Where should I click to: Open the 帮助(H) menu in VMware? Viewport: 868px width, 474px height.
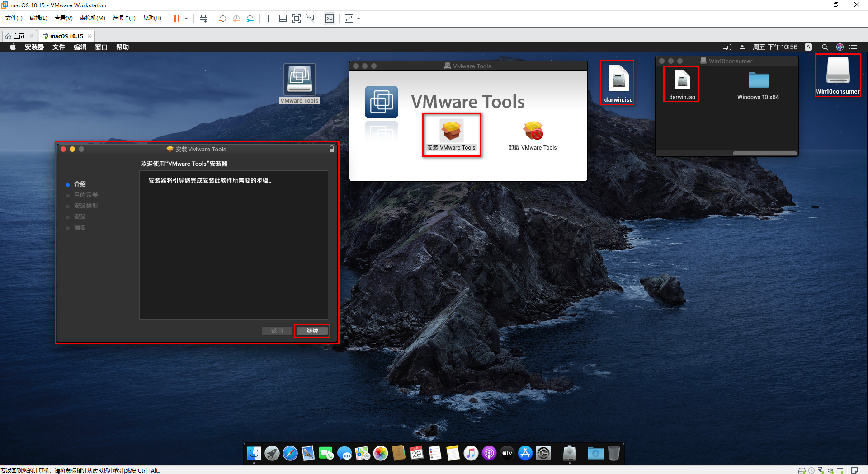pos(152,18)
